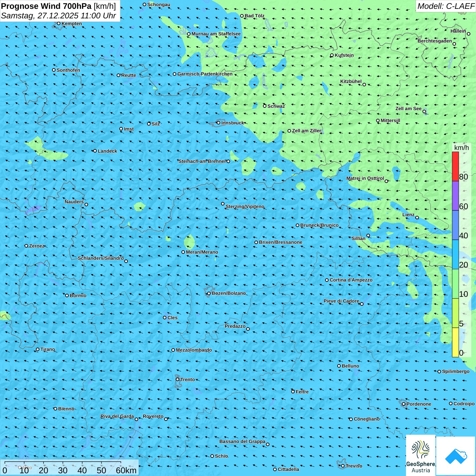Click the Zernez location dot
Image resolution: width=476 pixels, height=476 pixels.
pyautogui.click(x=26, y=246)
